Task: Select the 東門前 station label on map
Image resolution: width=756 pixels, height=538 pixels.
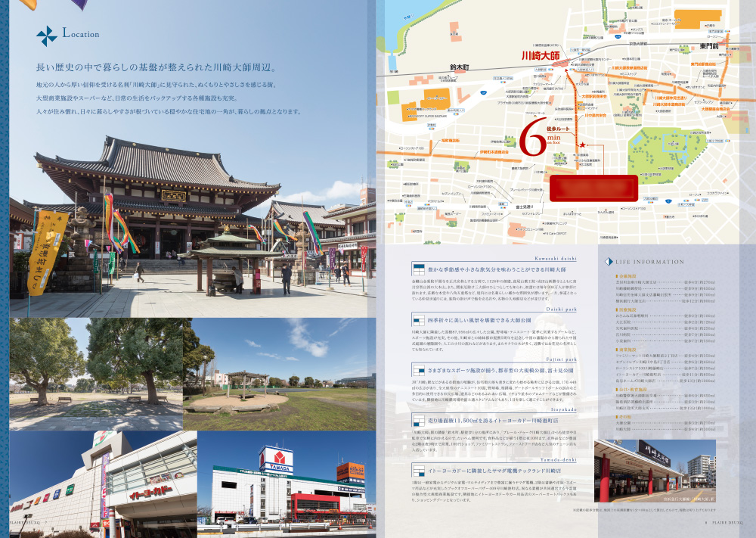Action: tap(709, 45)
